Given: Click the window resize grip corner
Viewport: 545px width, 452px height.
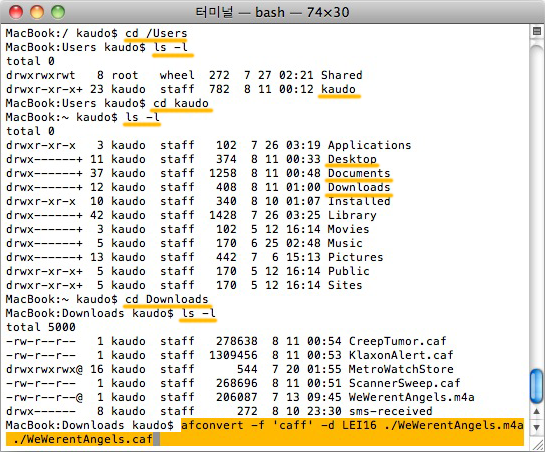Looking at the screenshot, I should [x=538, y=445].
